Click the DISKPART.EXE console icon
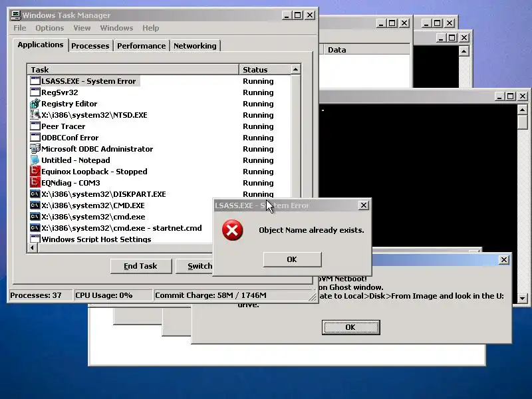The width and height of the screenshot is (532, 399). coord(35,194)
